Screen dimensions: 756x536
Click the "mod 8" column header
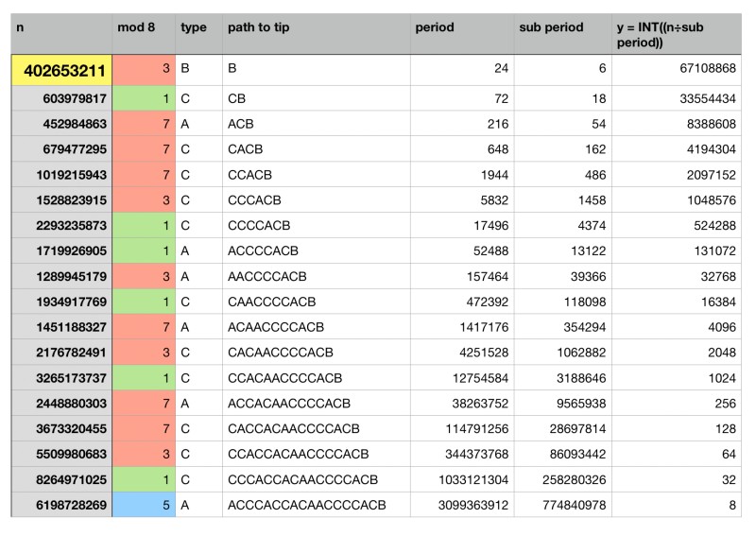144,34
